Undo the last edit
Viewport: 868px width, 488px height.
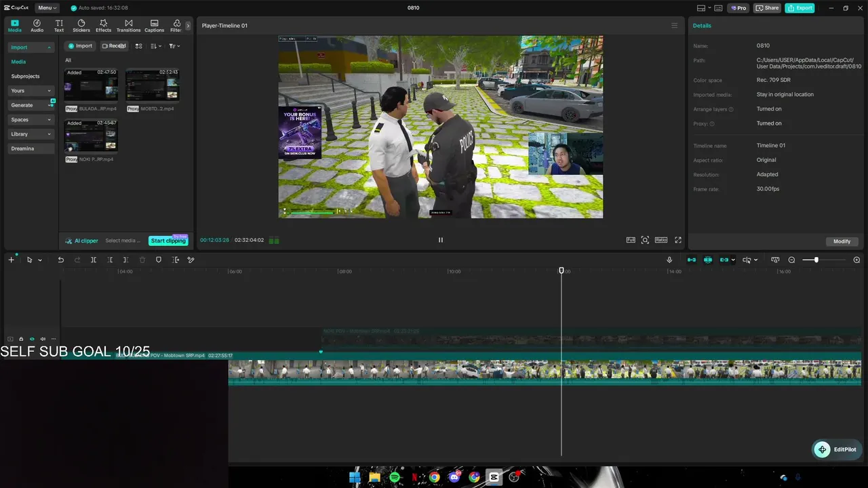[x=61, y=260]
